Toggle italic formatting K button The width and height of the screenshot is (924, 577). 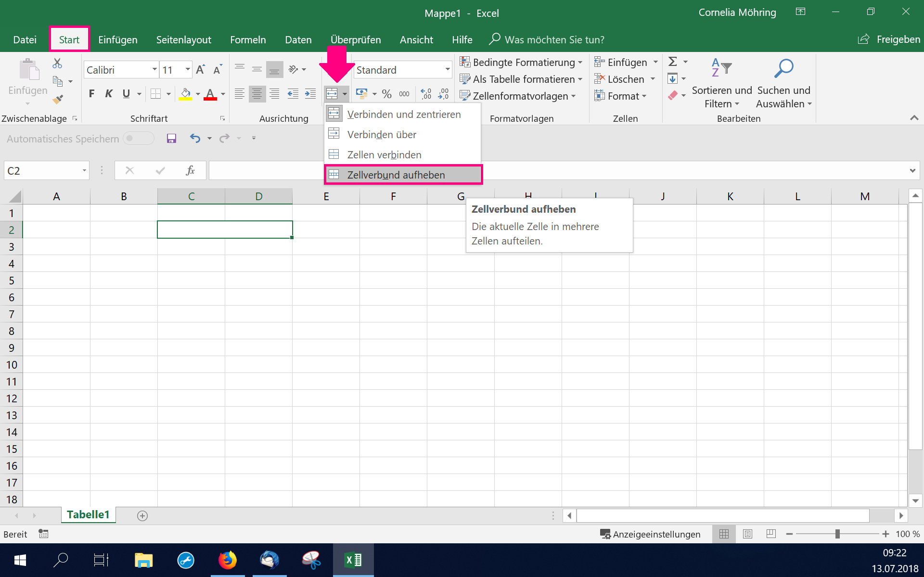109,94
